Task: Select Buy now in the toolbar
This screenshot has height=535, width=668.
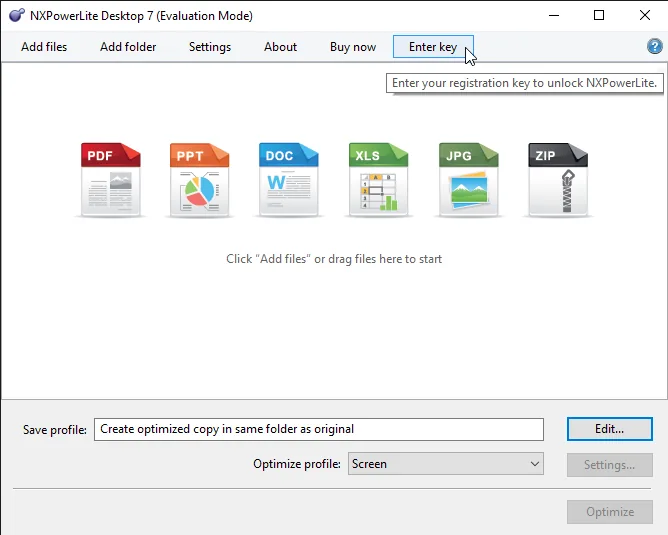Action: 353,47
